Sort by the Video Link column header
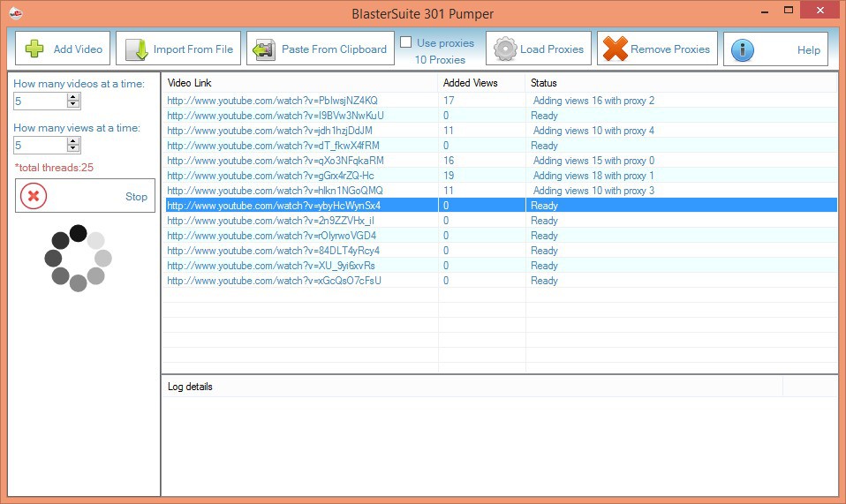The image size is (846, 504). coord(190,83)
